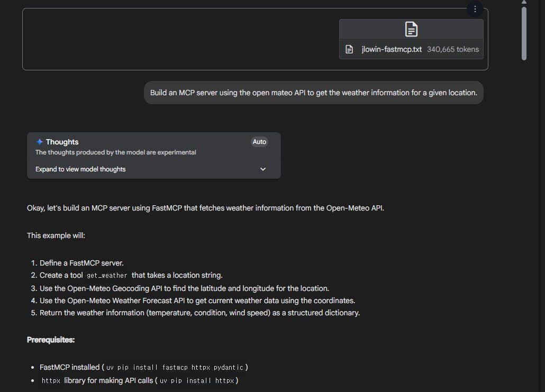Expand model thoughts using the chevron arrow

pos(263,169)
